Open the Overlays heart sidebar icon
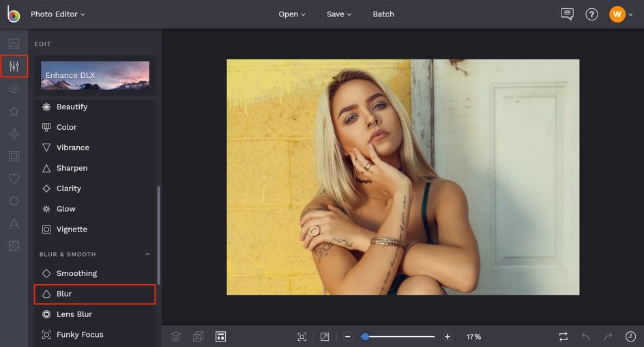644x347 pixels. coord(14,178)
